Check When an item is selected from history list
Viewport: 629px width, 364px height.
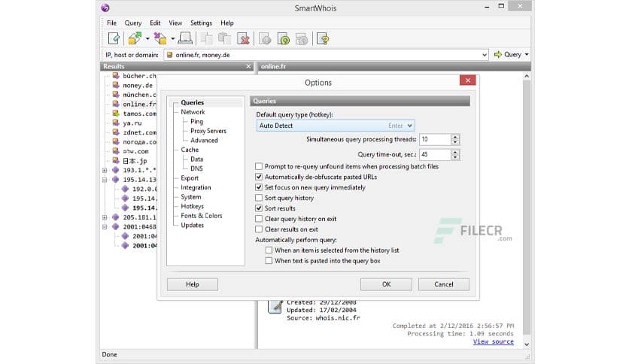269,250
